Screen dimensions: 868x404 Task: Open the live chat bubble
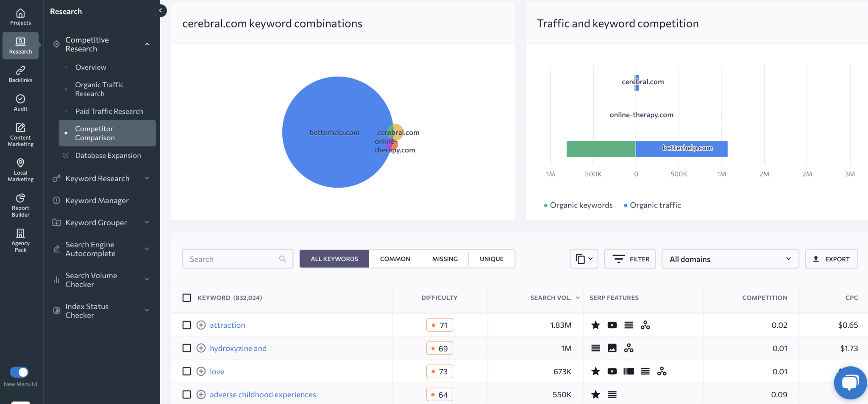850,383
